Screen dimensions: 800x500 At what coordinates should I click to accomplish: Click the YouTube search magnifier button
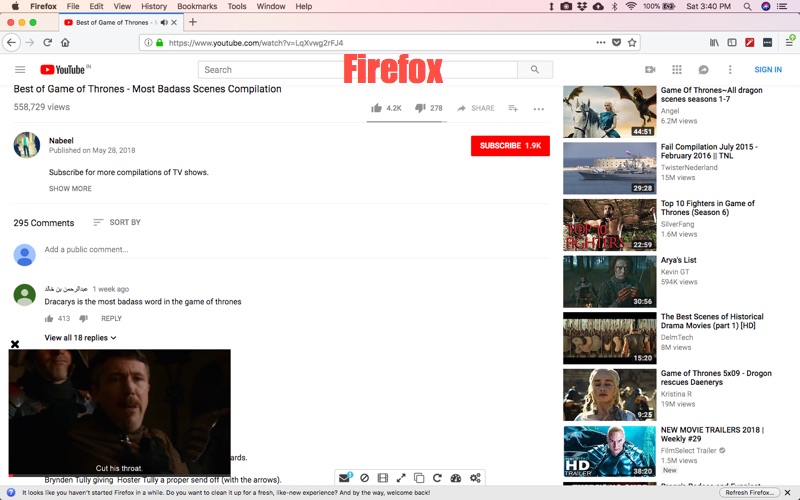(535, 69)
